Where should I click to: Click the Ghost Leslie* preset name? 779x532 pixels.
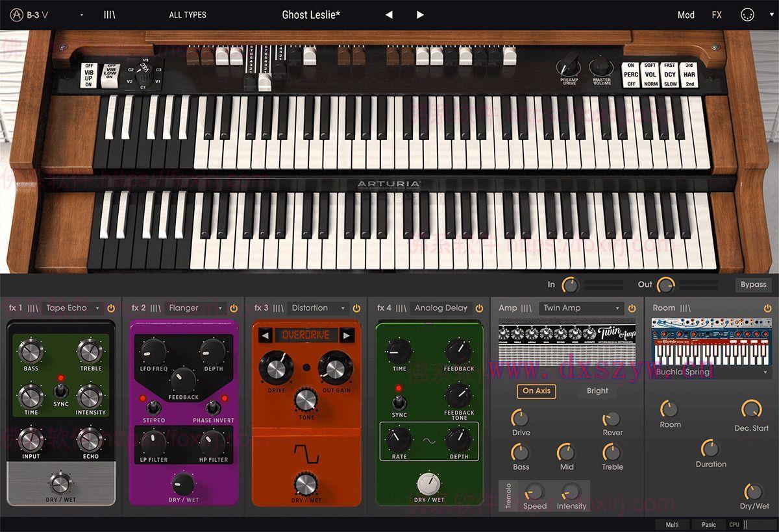[311, 14]
